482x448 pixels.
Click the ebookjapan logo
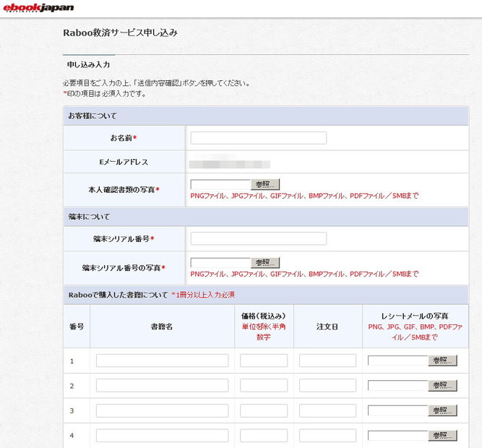(38, 7)
